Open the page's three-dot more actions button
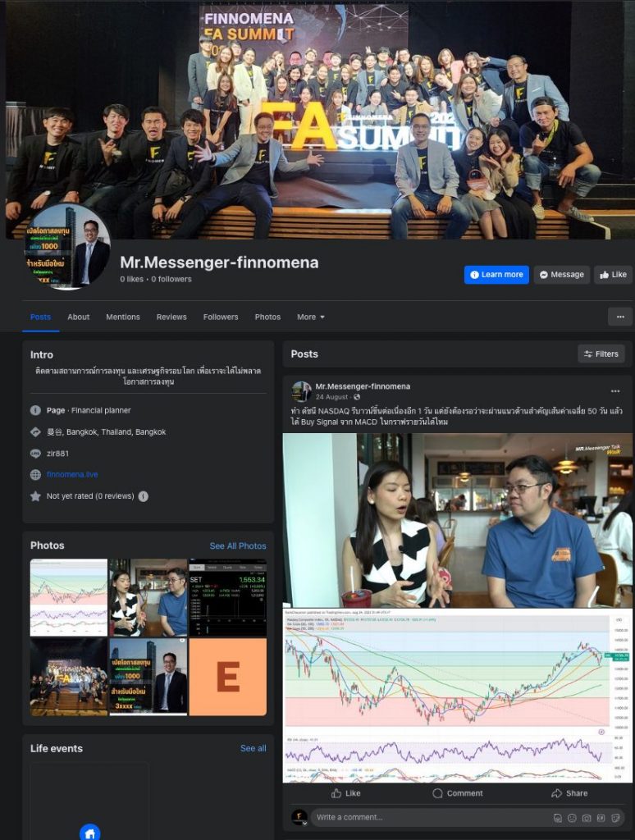The image size is (635, 840). (619, 317)
